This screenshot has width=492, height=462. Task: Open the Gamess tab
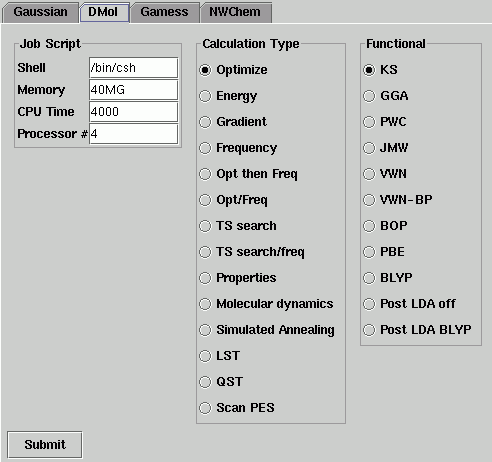(164, 12)
